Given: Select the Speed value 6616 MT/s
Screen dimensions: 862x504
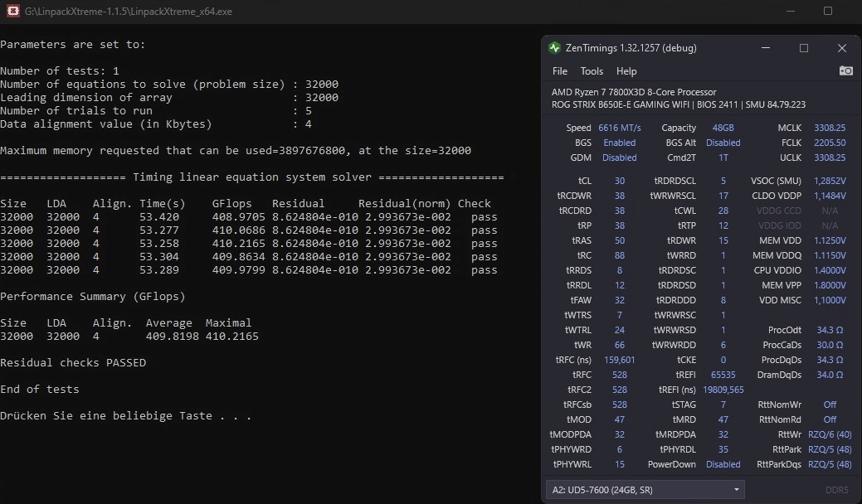Looking at the screenshot, I should coord(620,128).
